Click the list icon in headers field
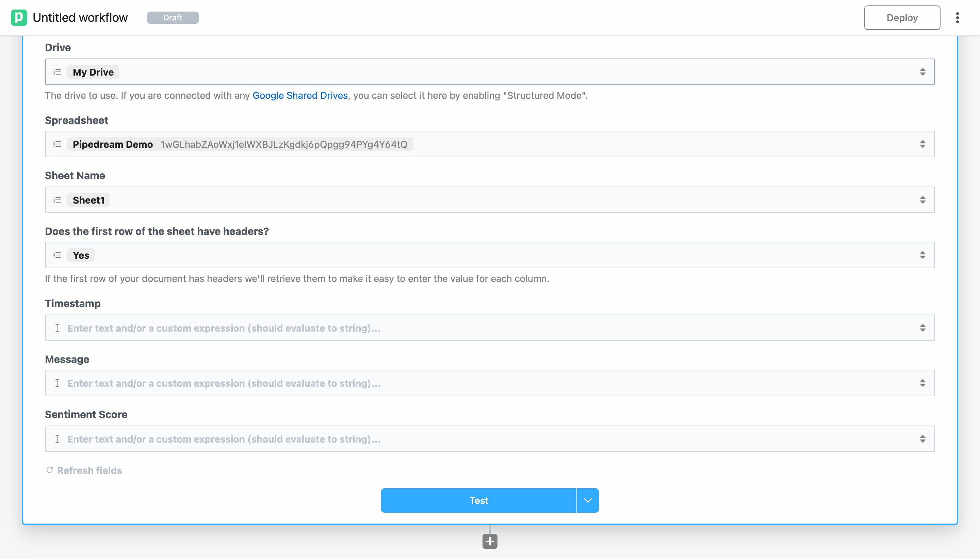The width and height of the screenshot is (980, 559). (x=57, y=255)
